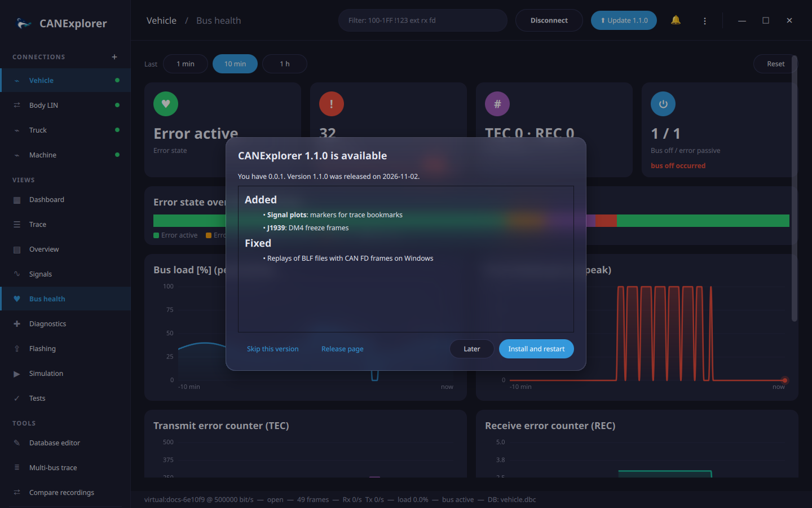Open the Signals view
Image resolution: width=812 pixels, height=508 pixels.
pyautogui.click(x=65, y=274)
